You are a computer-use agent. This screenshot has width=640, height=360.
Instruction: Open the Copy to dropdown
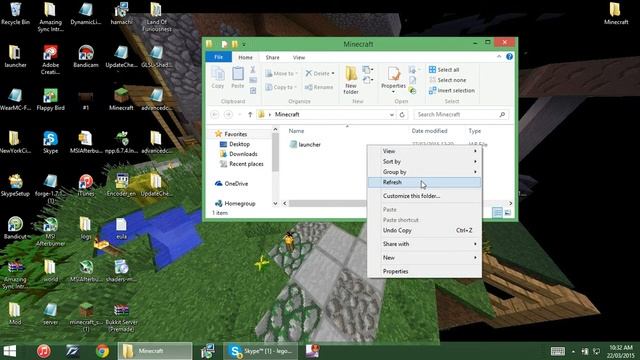click(x=281, y=87)
